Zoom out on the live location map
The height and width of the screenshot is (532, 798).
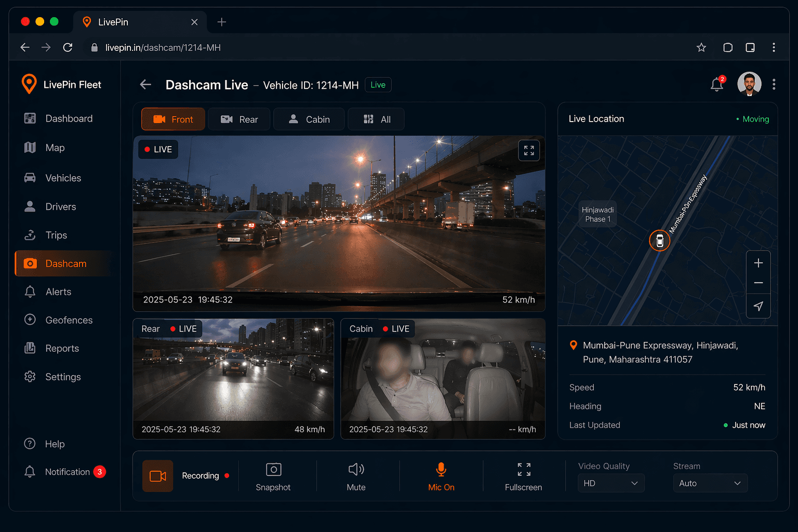(x=758, y=283)
